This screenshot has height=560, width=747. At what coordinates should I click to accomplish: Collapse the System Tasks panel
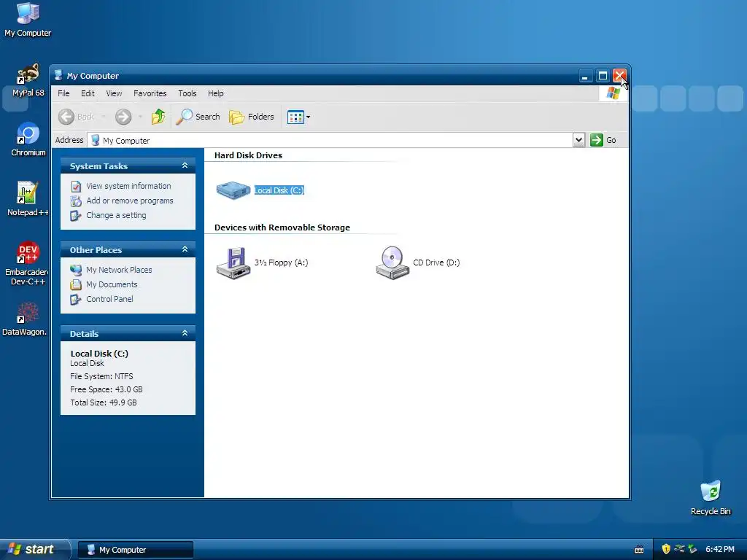pyautogui.click(x=185, y=166)
